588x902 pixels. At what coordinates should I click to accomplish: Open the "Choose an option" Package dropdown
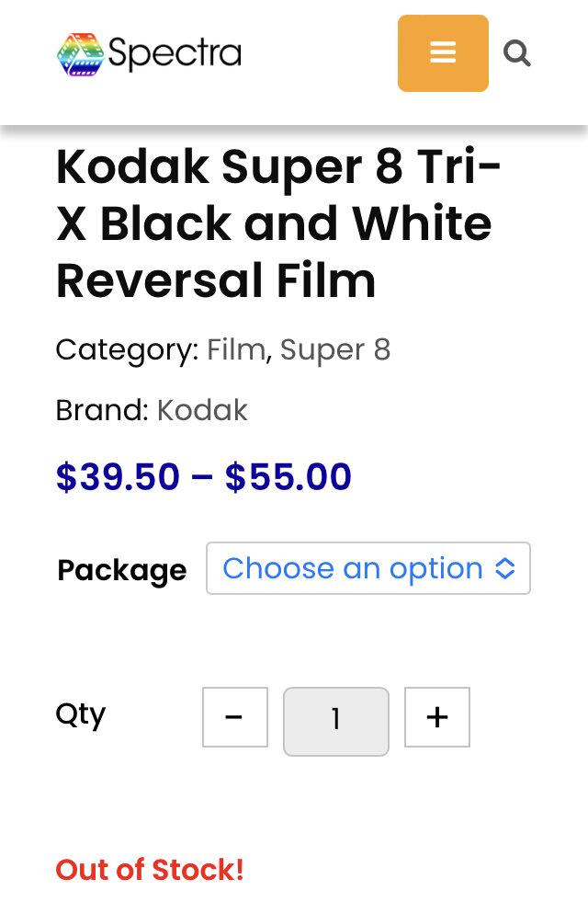(x=367, y=568)
